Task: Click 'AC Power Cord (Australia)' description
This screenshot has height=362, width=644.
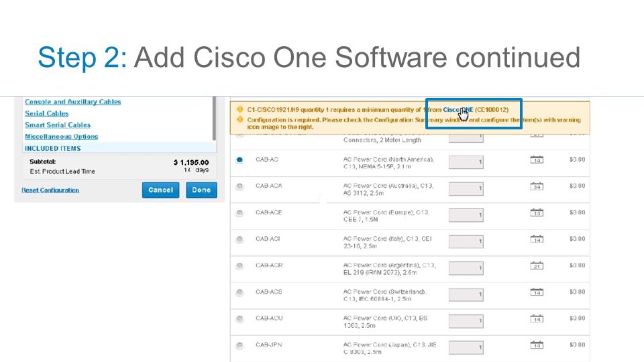Action: (x=388, y=189)
